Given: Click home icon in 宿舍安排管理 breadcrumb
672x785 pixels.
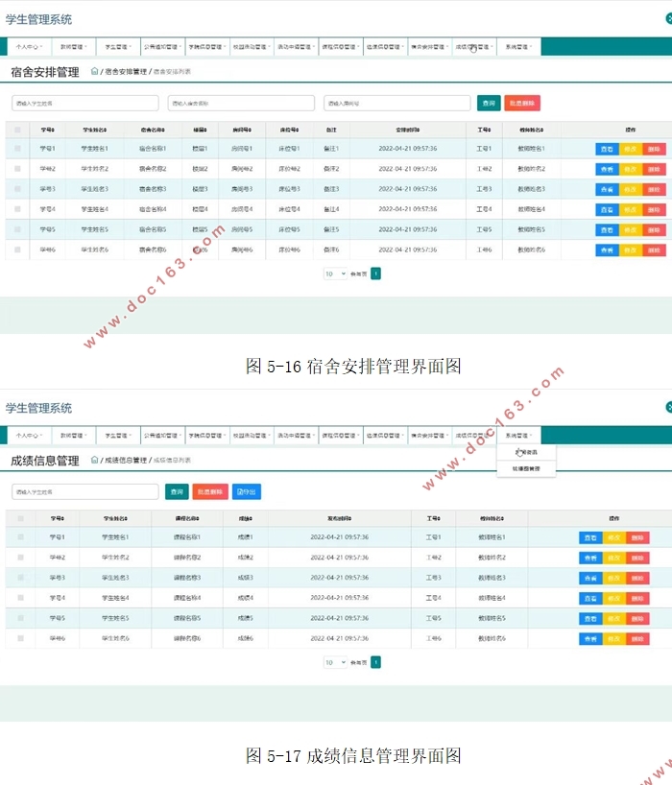Looking at the screenshot, I should tap(94, 71).
